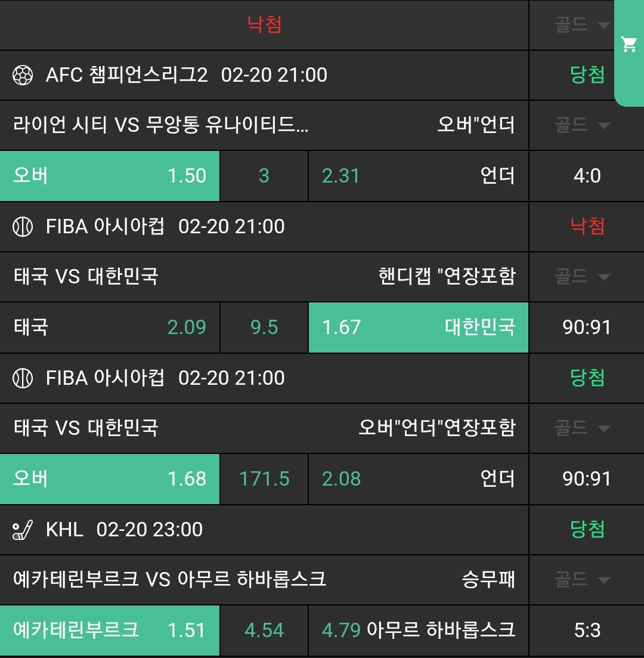The height and width of the screenshot is (658, 644).
Task: Click the basketball icon above the 오버"언더"연장포함 match
Action: 23,378
